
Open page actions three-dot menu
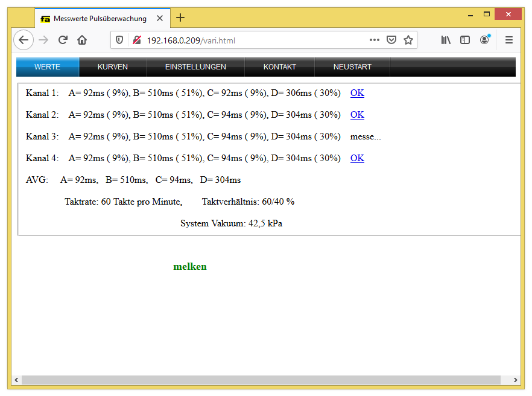pos(374,40)
